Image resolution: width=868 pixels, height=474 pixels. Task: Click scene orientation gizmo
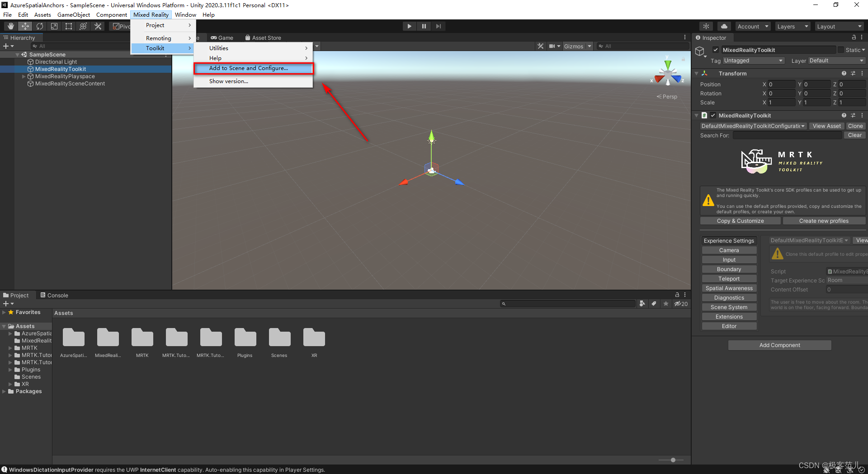pyautogui.click(x=668, y=72)
